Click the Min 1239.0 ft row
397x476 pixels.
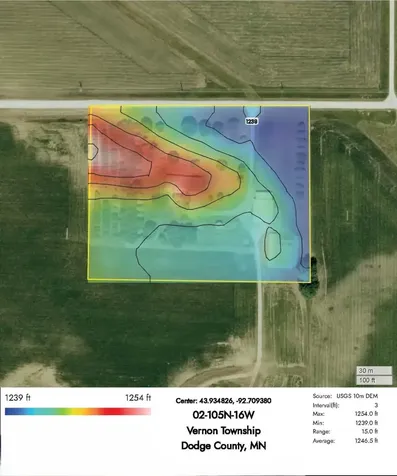tap(345, 423)
